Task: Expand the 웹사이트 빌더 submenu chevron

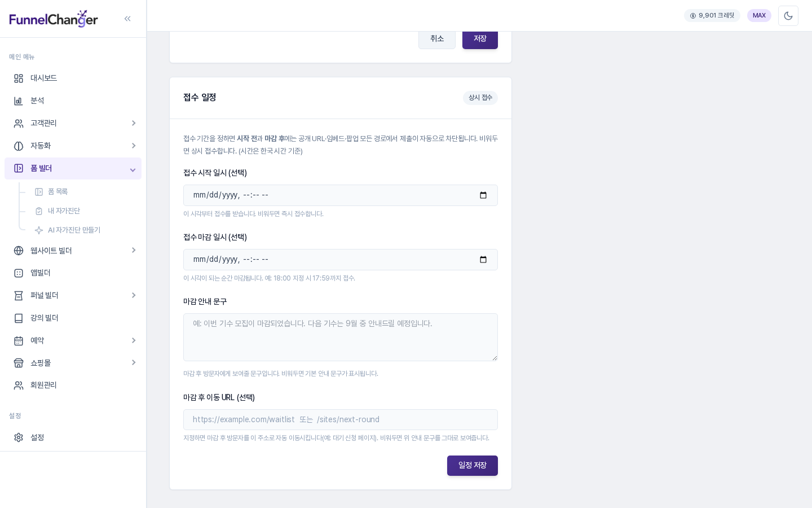Action: coord(134,250)
